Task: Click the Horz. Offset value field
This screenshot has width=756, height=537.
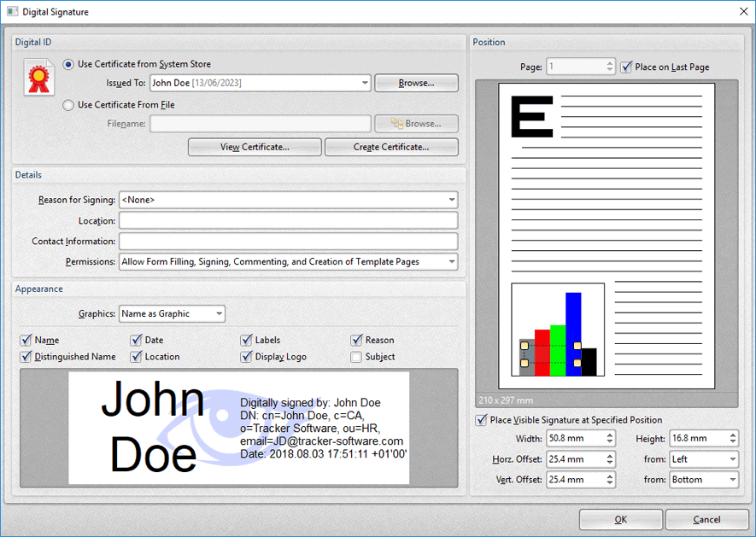Action: pos(575,459)
